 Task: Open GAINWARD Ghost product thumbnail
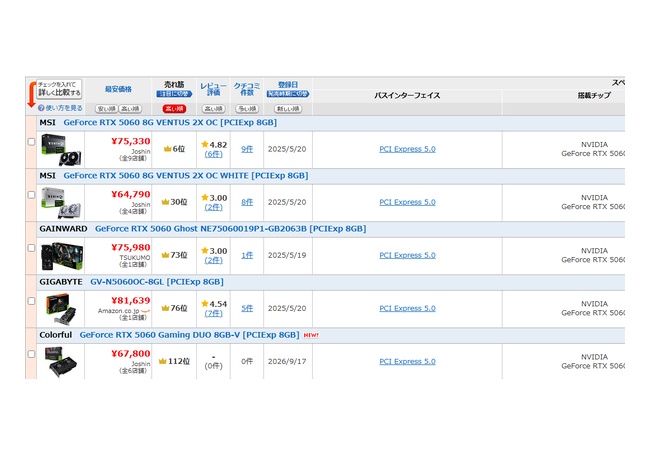pos(62,256)
